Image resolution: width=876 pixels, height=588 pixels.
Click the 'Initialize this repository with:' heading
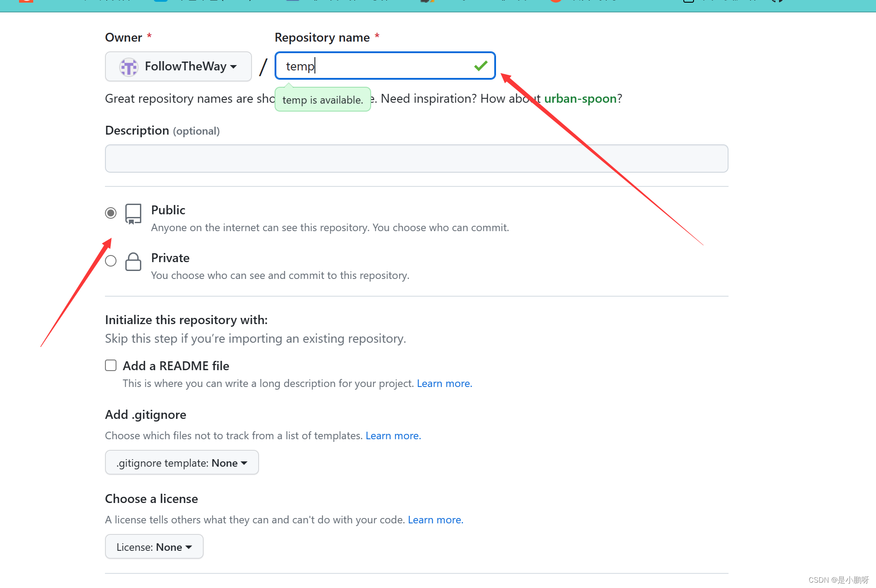click(186, 320)
